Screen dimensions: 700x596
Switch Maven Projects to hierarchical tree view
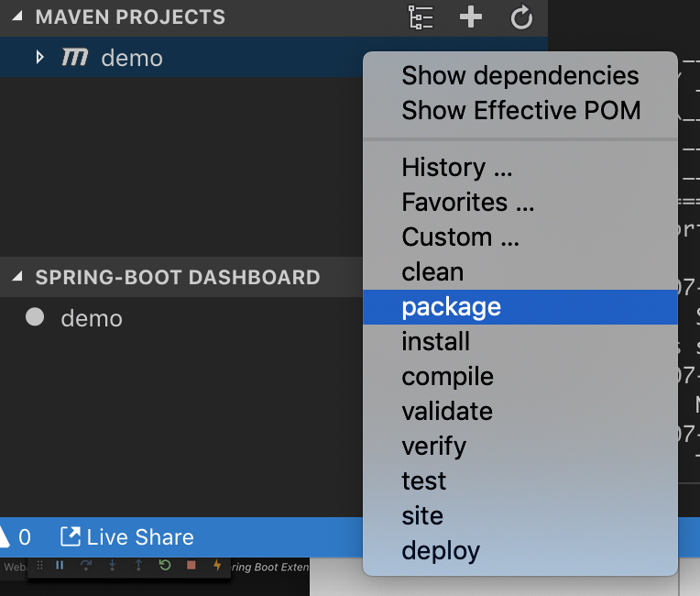pos(421,17)
